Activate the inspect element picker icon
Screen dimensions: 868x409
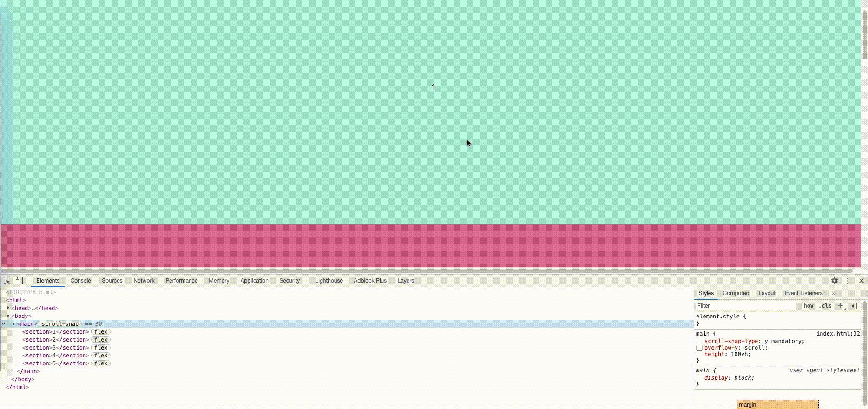7,281
